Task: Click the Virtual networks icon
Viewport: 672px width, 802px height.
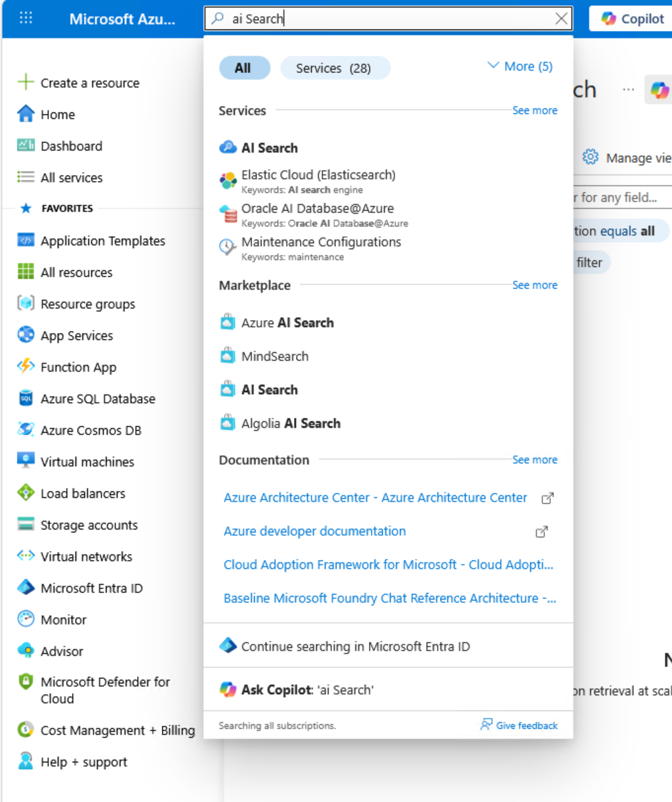Action: pos(26,556)
